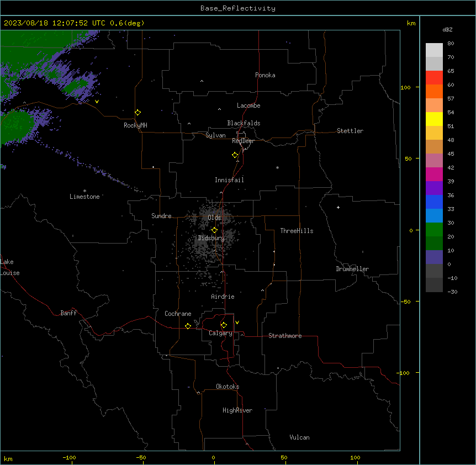Click the yellow marker south of RedDeer
The height and width of the screenshot is (465, 476).
[x=235, y=155]
